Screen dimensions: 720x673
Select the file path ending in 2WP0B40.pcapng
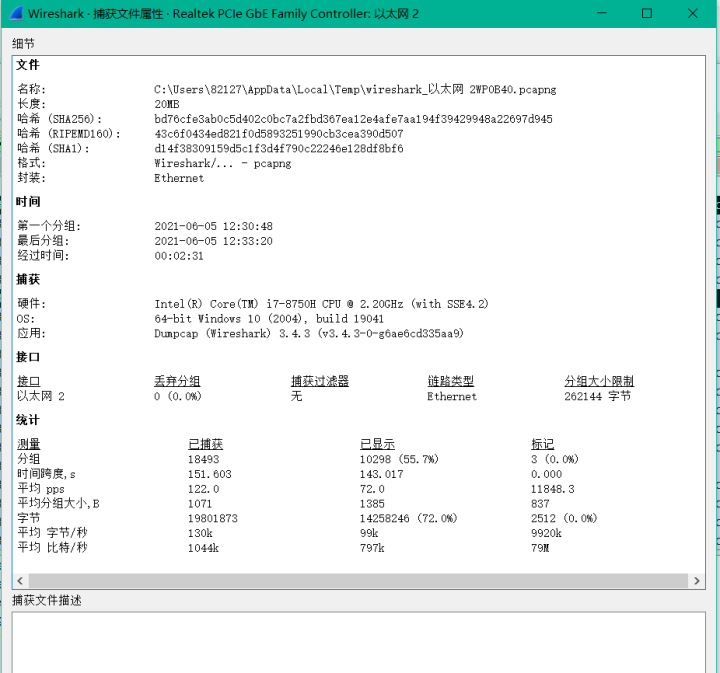click(355, 90)
